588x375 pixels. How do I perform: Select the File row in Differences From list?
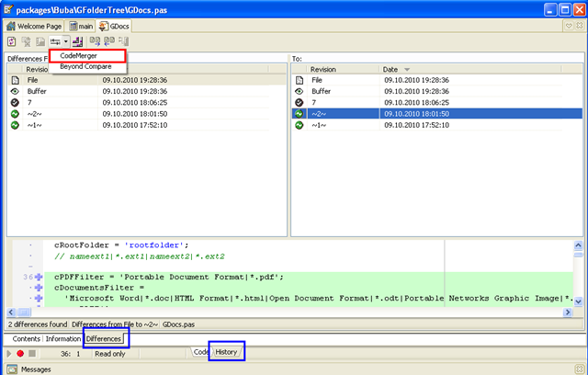tap(147, 80)
